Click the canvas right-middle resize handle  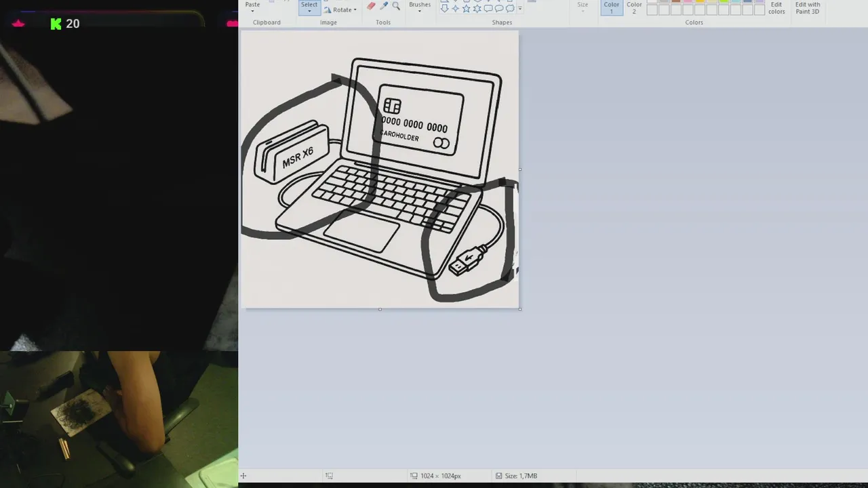point(520,169)
